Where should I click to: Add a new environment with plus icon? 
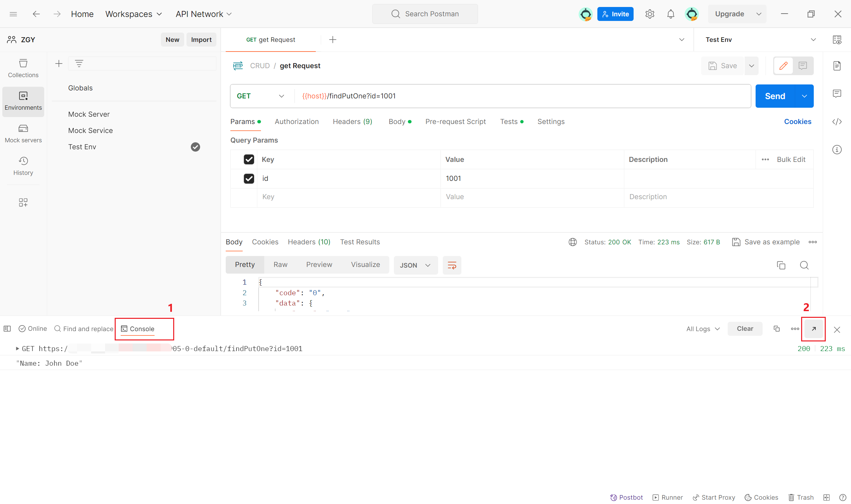tap(59, 63)
